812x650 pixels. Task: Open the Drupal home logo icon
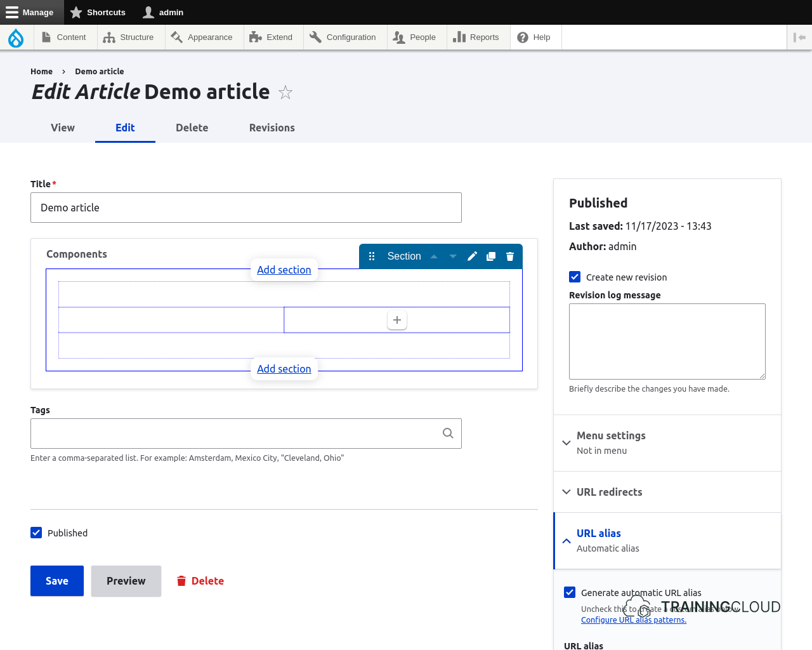coord(16,37)
